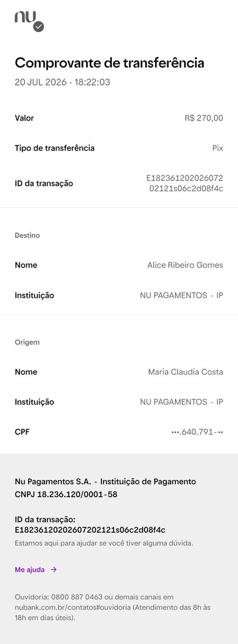Select the date 20 JUL 2026 timestamp
The image size is (238, 644).
click(62, 82)
